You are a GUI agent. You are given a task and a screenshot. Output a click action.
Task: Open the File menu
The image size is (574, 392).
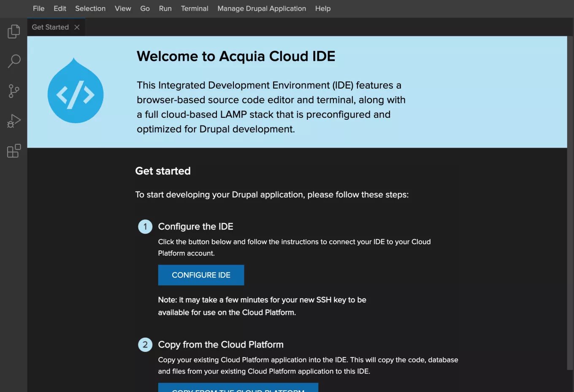click(x=38, y=8)
